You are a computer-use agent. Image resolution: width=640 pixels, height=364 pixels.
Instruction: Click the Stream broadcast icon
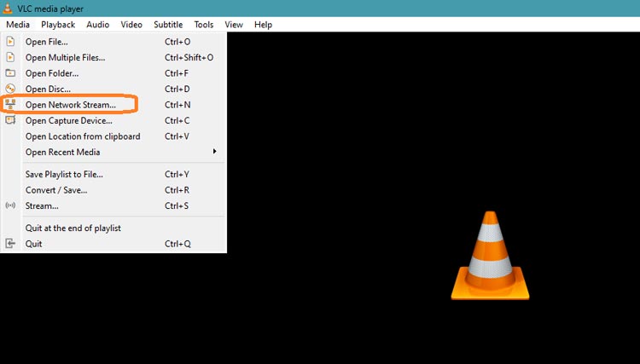pos(10,205)
